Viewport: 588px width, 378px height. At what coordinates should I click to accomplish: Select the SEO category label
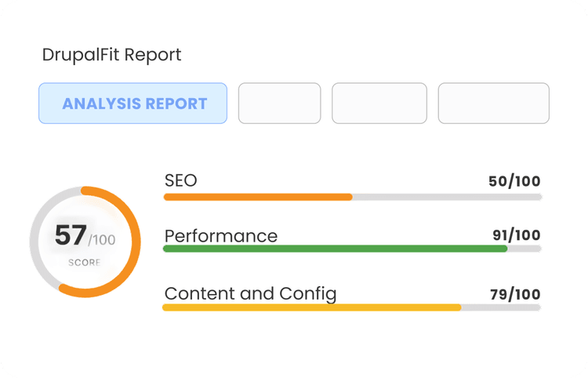pyautogui.click(x=181, y=180)
